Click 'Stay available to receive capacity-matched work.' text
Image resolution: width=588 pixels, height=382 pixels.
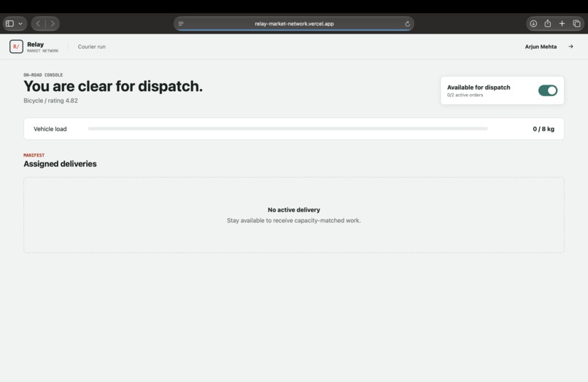pos(293,220)
